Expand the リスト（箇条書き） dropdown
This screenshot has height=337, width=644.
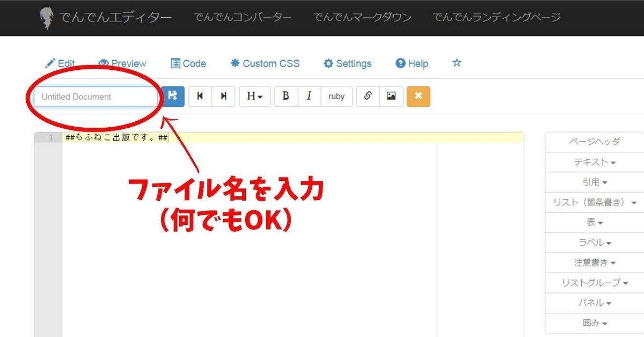point(594,202)
